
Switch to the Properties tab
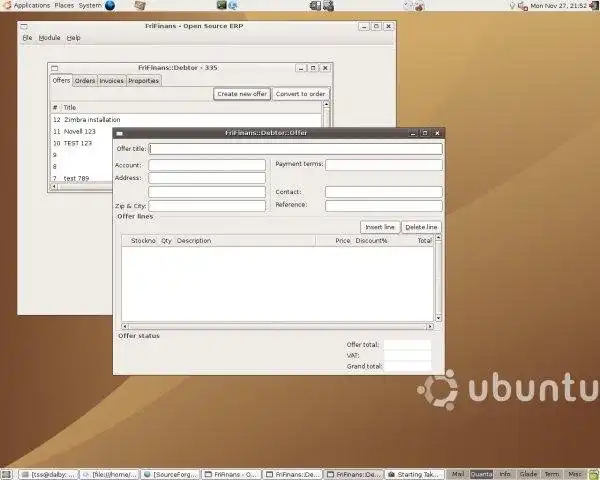pos(143,81)
